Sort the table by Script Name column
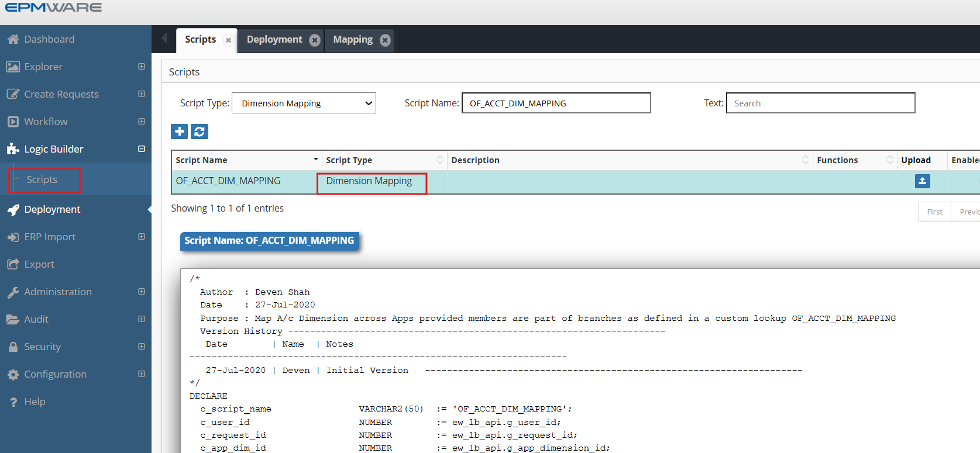The width and height of the screenshot is (980, 453). click(x=246, y=160)
